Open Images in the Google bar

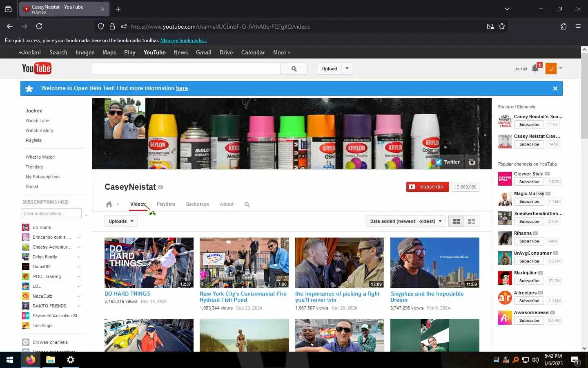[85, 52]
